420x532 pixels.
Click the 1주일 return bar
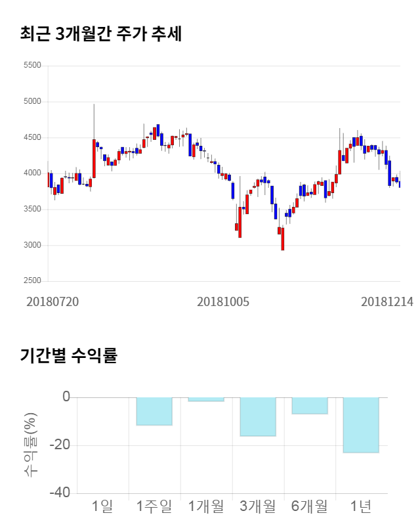point(154,411)
